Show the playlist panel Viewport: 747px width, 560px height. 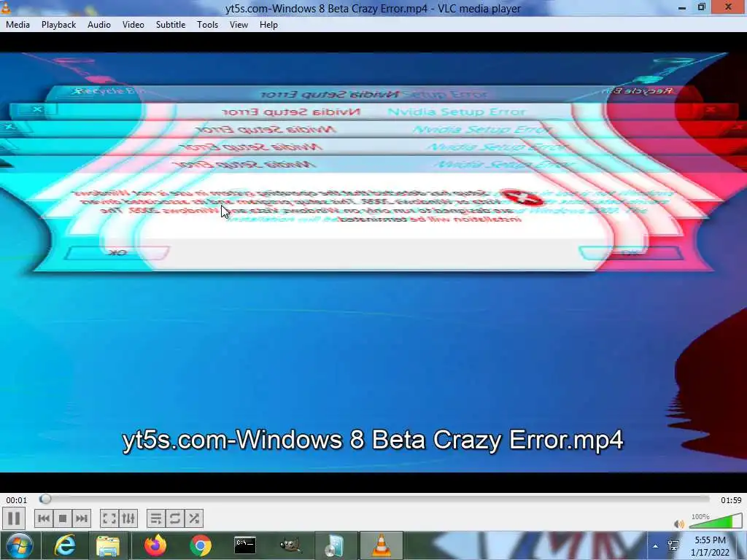tap(156, 518)
